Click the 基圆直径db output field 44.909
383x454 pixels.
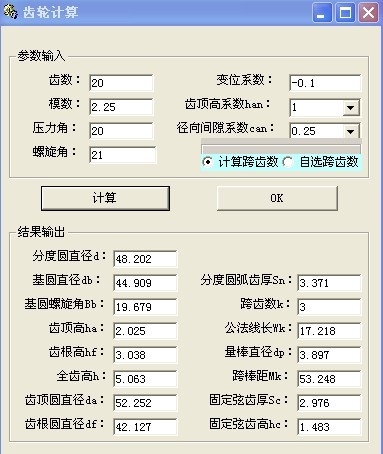tap(145, 283)
